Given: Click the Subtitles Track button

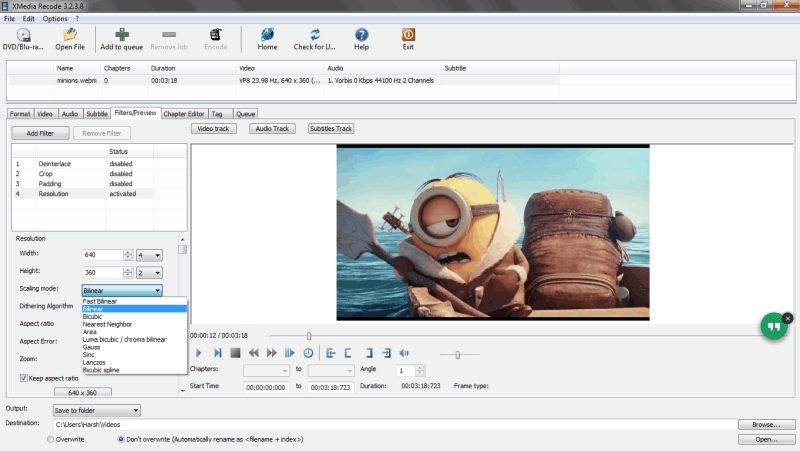Looking at the screenshot, I should (x=331, y=129).
